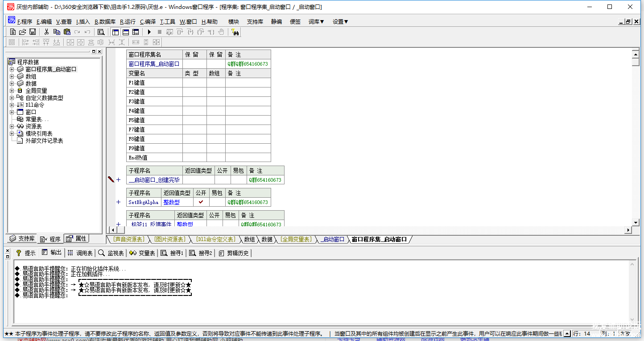Click code editor horizontal scrollbar right arrow
The image size is (644, 341).
(x=628, y=230)
